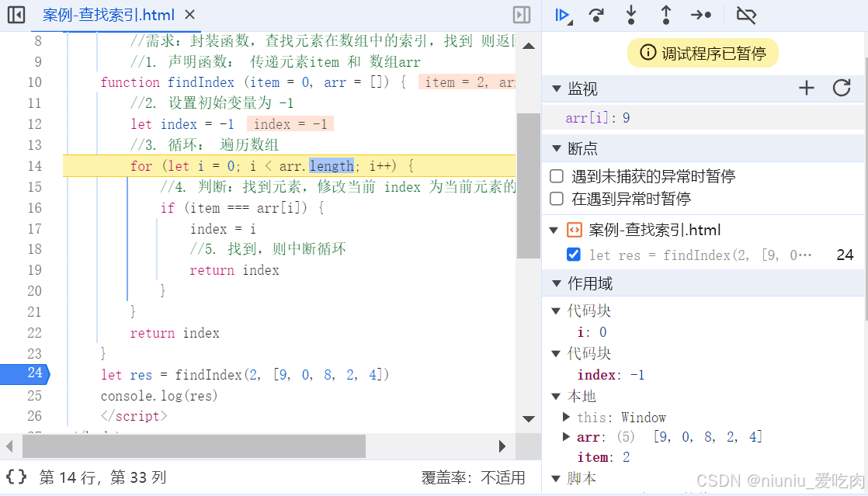Click the horizontal scroll right arrow

tap(502, 446)
